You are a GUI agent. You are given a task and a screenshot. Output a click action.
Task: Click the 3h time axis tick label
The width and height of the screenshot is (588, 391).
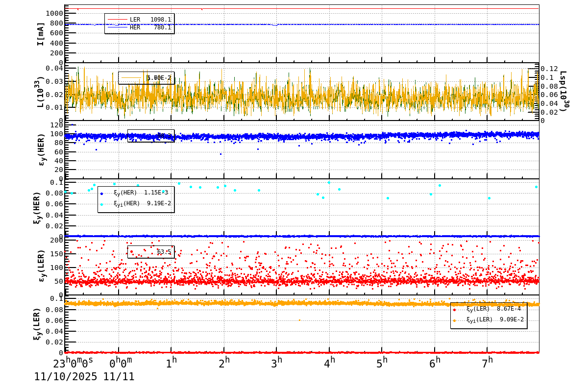277,363
